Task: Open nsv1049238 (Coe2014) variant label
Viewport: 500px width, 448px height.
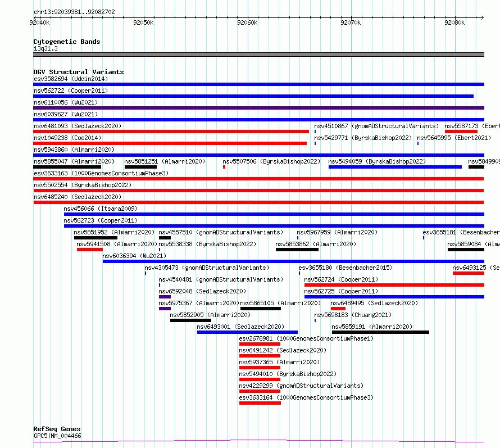Action: coord(67,138)
